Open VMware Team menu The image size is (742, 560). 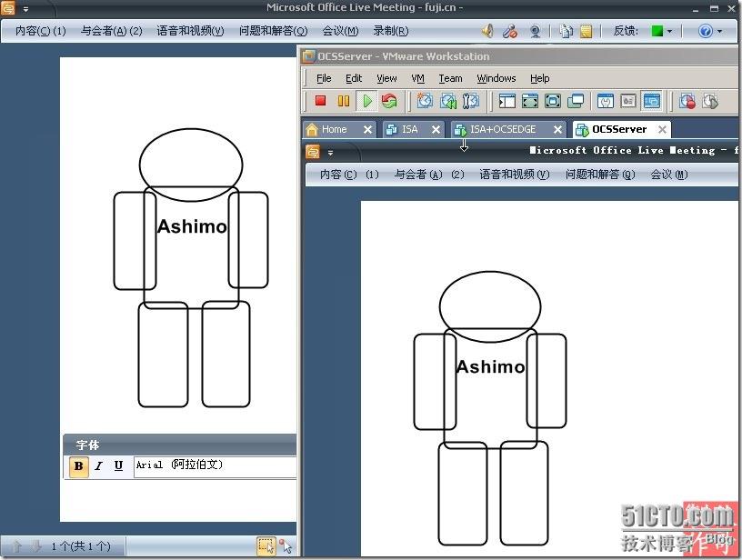coord(450,78)
